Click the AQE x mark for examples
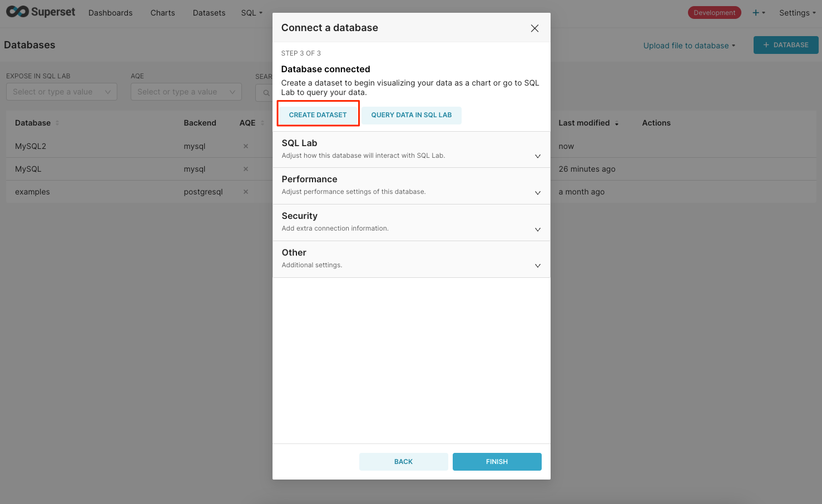 coord(246,192)
